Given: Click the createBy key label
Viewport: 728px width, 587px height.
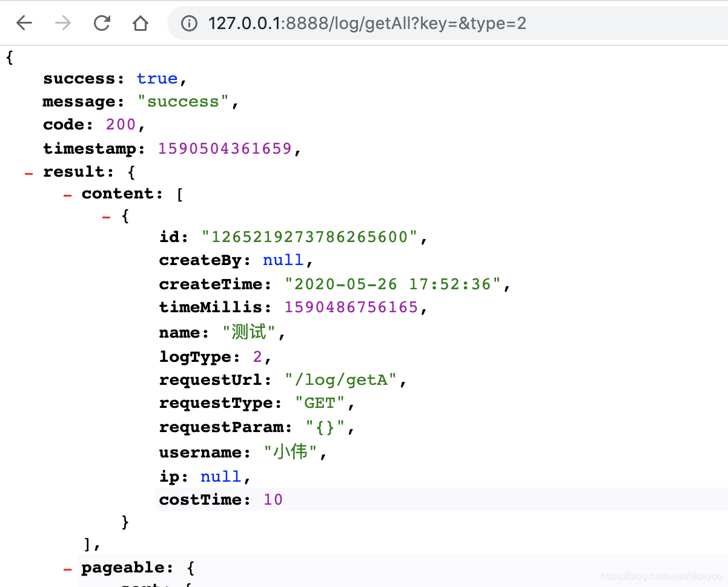Looking at the screenshot, I should pyautogui.click(x=205, y=260).
